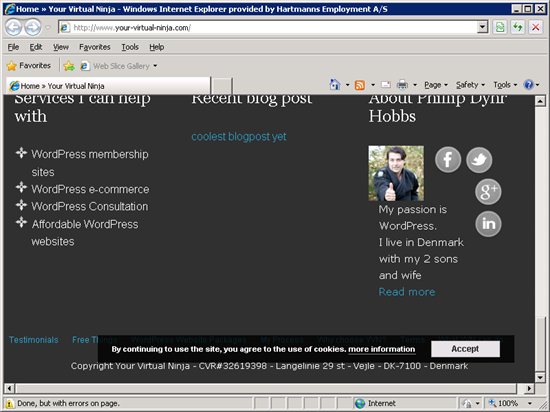Click the vertical scrollbar up arrow

coord(540,101)
